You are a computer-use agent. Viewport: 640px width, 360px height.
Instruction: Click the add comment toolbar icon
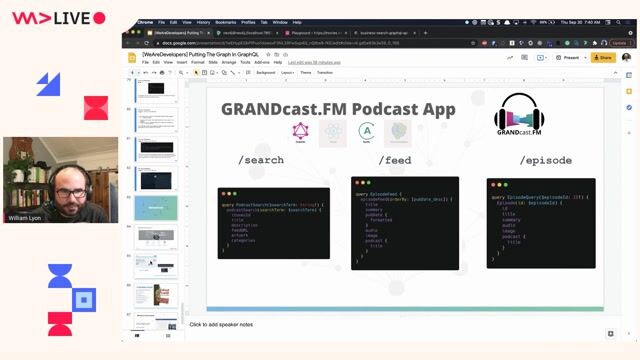coord(248,73)
